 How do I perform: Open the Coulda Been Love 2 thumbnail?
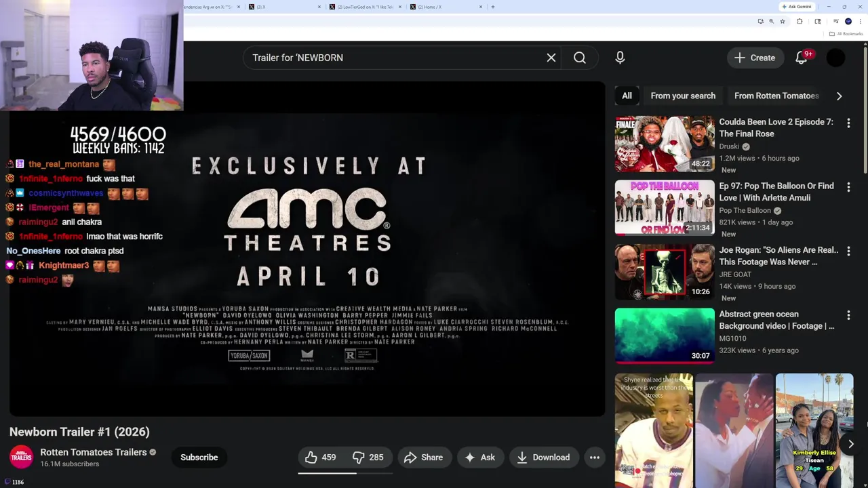pyautogui.click(x=665, y=144)
